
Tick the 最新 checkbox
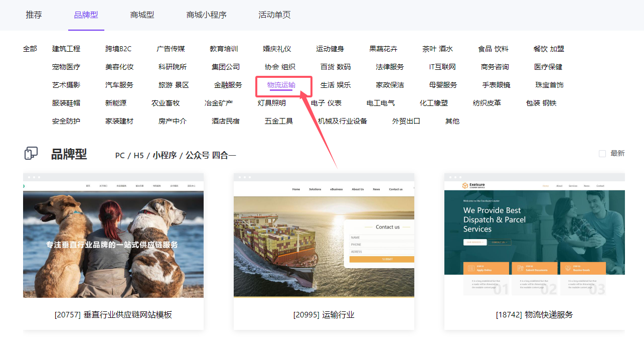pos(602,154)
